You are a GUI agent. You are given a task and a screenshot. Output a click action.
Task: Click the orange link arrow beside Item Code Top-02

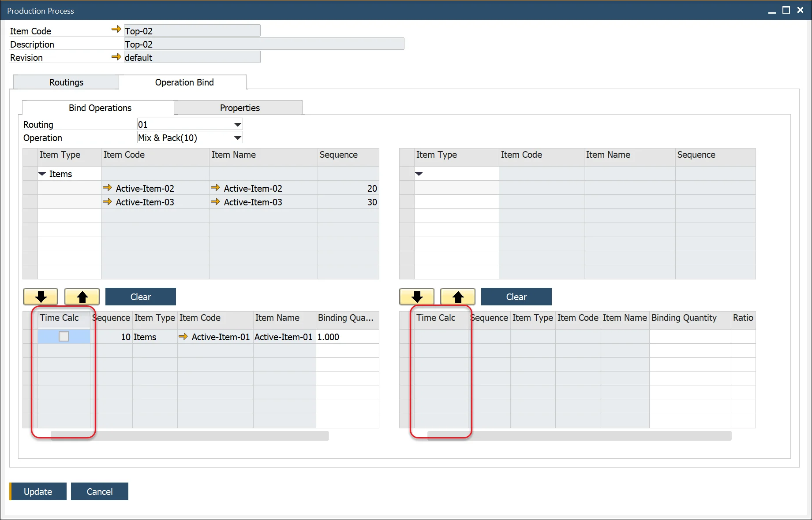pos(116,29)
